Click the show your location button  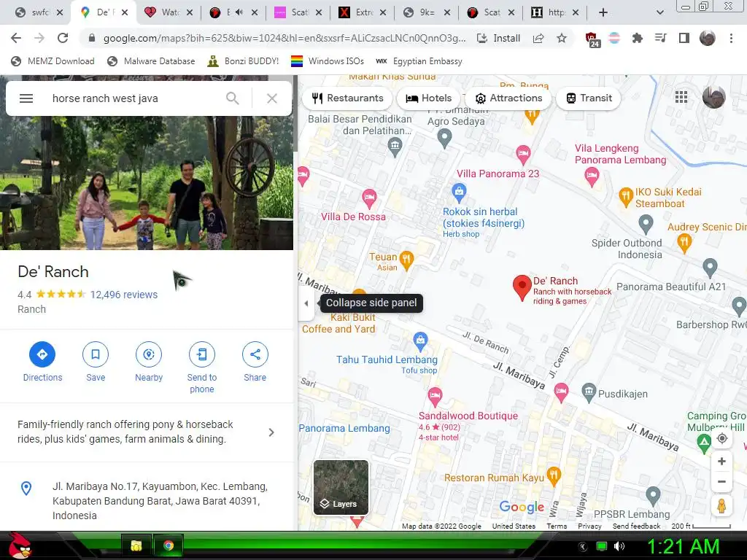click(x=721, y=438)
